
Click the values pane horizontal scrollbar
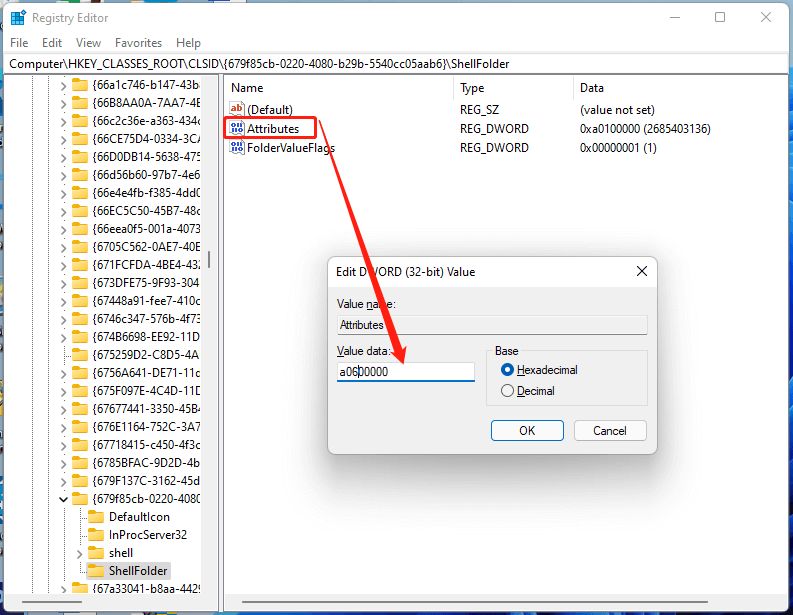tap(475, 602)
